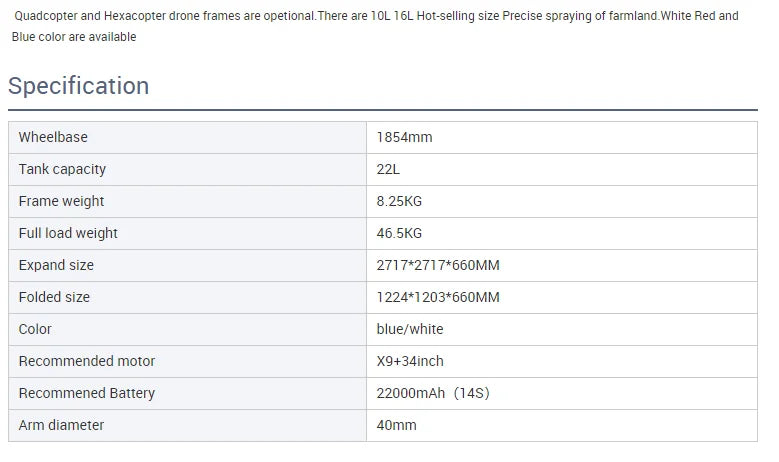Screen dimensions: 779x462
Task: Click the 22000mAh (14S) battery value
Action: pos(433,393)
